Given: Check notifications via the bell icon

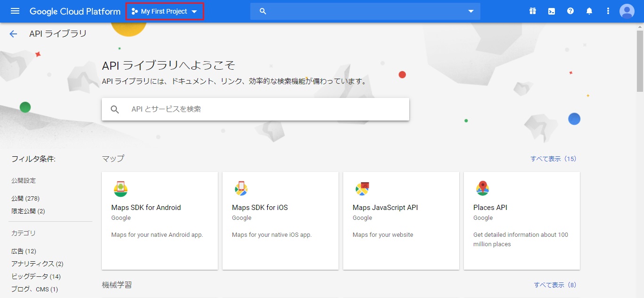Looking at the screenshot, I should pyautogui.click(x=589, y=11).
